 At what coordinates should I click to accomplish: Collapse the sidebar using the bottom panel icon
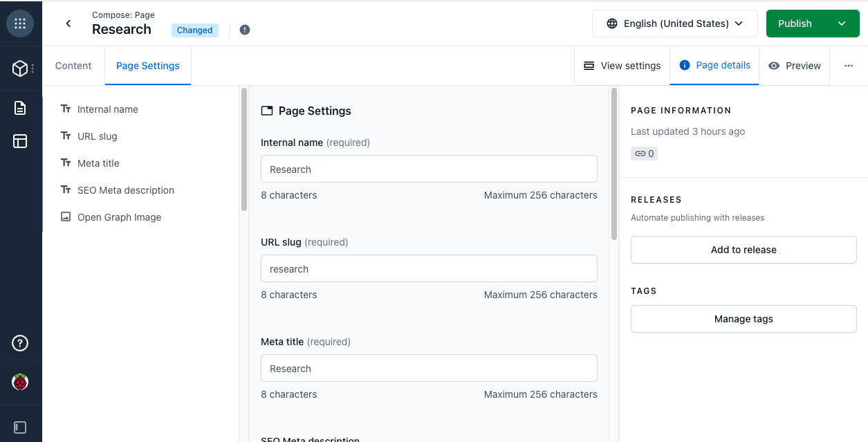[x=19, y=427]
